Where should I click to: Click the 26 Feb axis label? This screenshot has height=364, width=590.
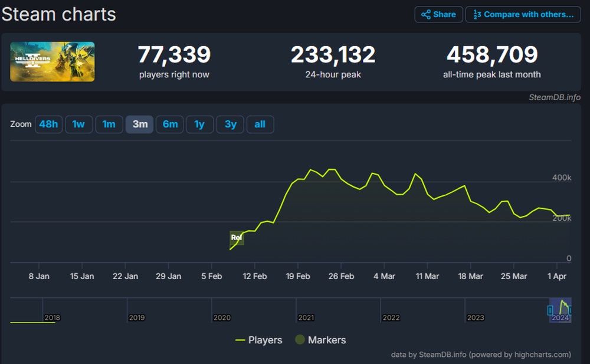[x=341, y=276]
